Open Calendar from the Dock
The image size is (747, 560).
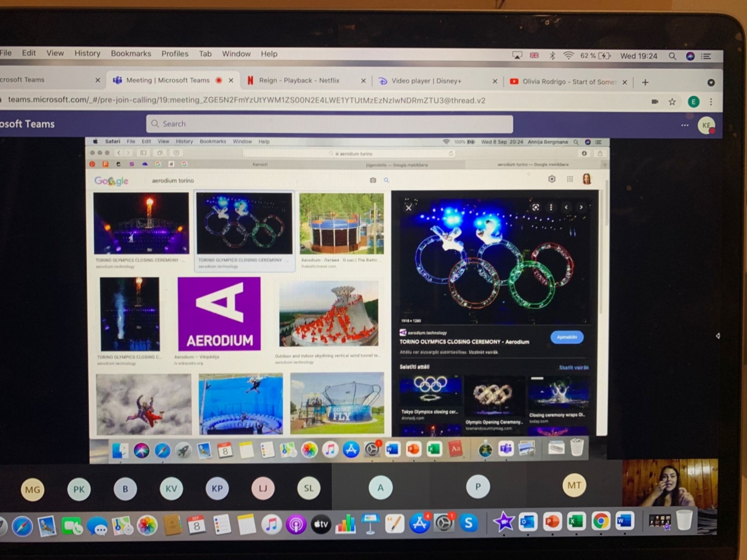196,525
